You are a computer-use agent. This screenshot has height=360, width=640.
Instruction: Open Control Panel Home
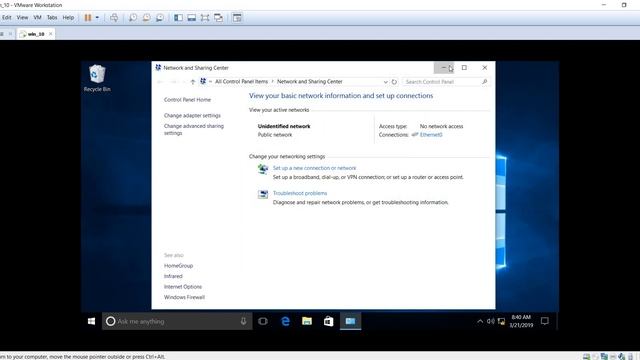[x=187, y=100]
